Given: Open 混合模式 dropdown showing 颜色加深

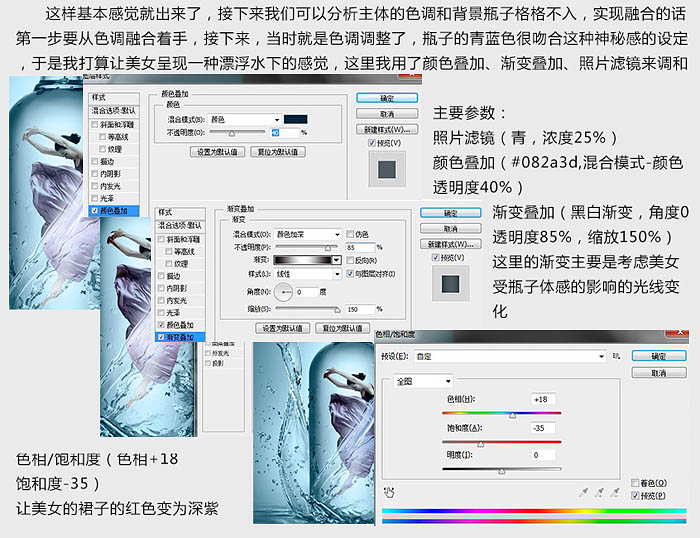Looking at the screenshot, I should (x=308, y=234).
